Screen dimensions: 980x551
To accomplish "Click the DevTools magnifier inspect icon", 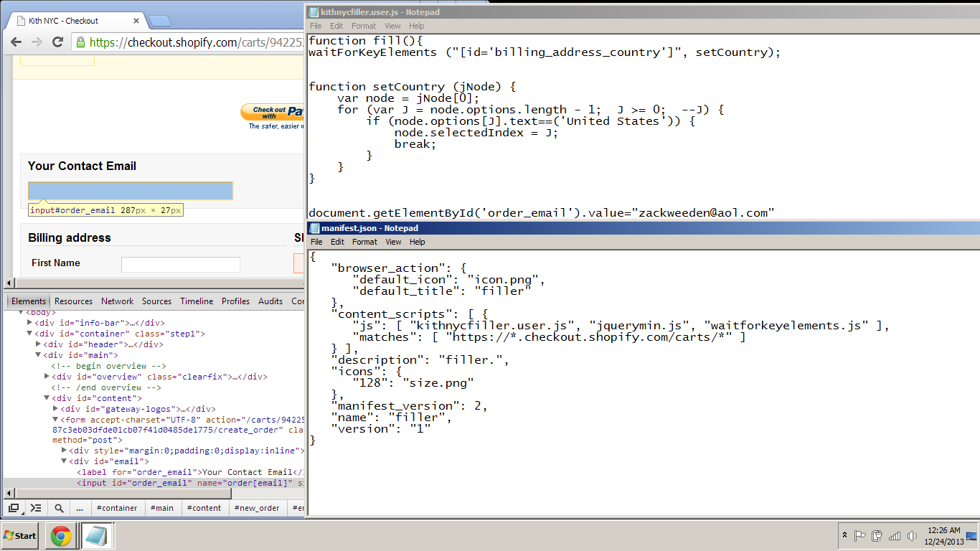I will coord(59,508).
